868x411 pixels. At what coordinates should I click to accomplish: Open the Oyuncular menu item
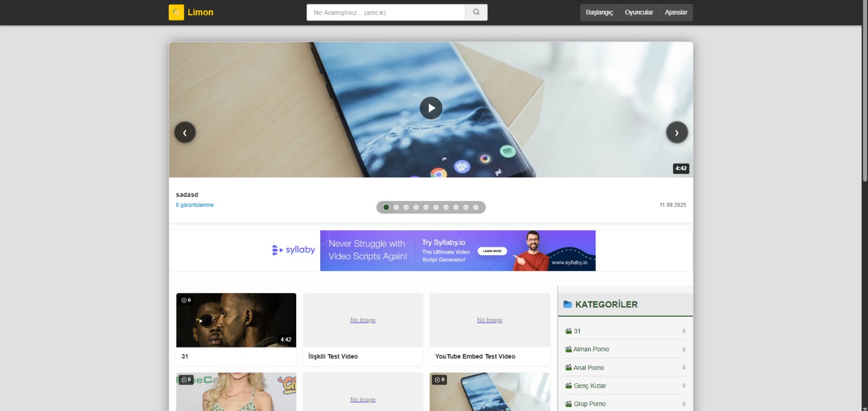coord(639,12)
